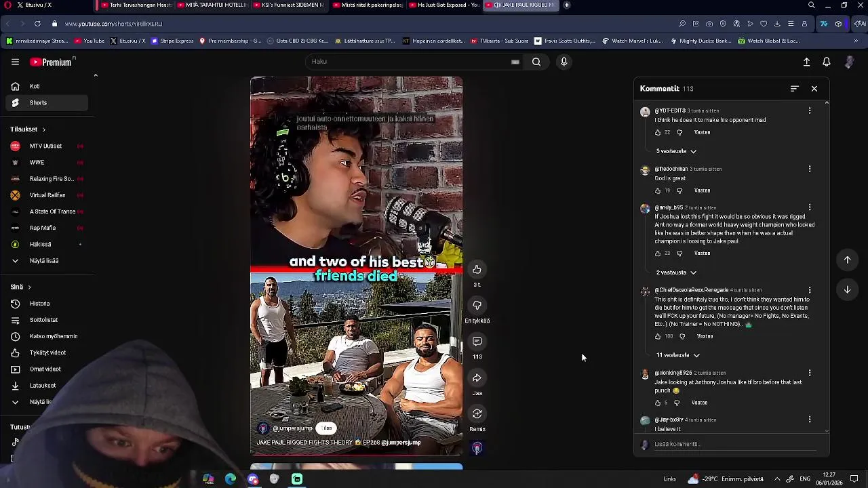The image size is (868, 488).
Task: Dislike @fredochikan comment
Action: [679, 191]
